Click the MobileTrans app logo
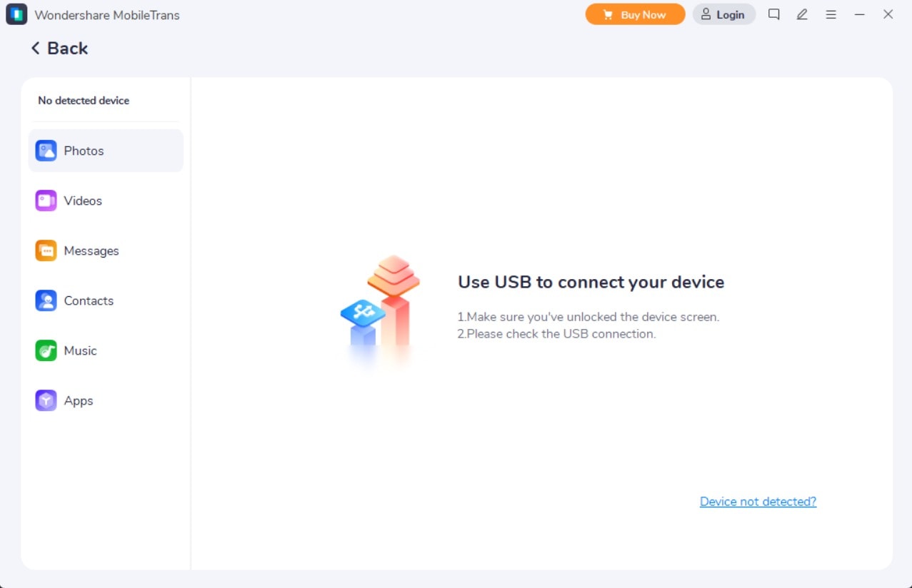912x588 pixels. (x=16, y=14)
